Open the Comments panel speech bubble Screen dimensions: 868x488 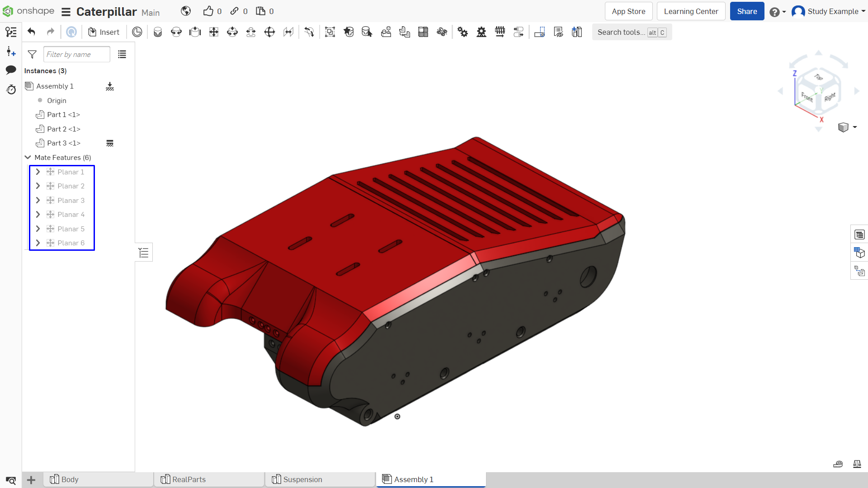(x=11, y=70)
